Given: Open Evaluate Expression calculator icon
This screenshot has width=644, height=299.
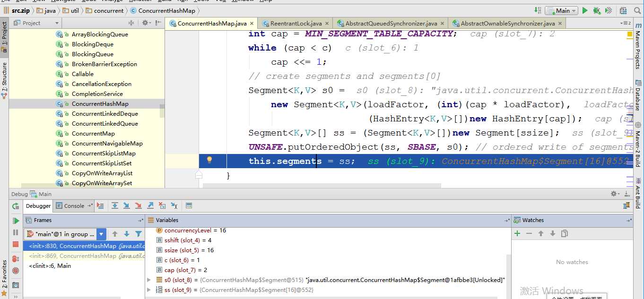Looking at the screenshot, I should click(x=189, y=205).
